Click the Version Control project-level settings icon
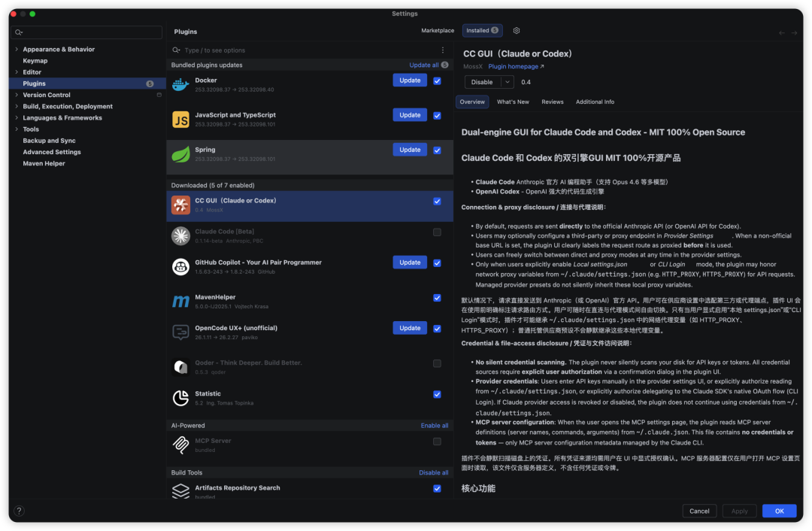The image size is (812, 531). tap(159, 95)
